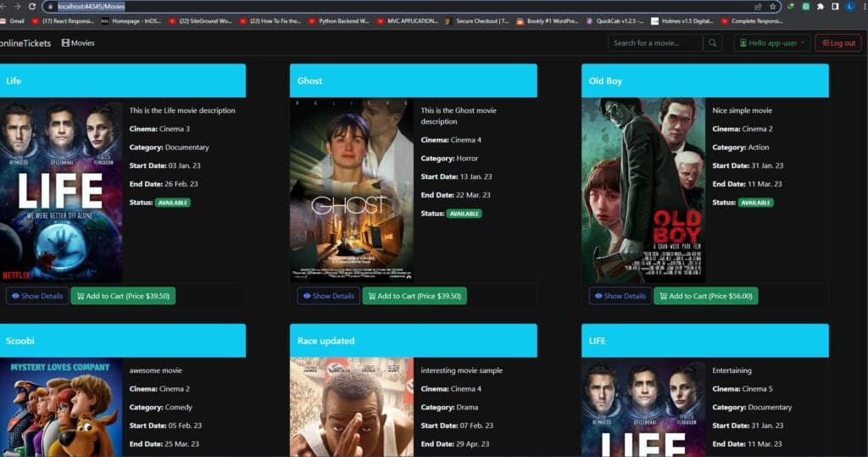
Task: Add Old Boy to cart for $56.00
Action: pyautogui.click(x=705, y=296)
